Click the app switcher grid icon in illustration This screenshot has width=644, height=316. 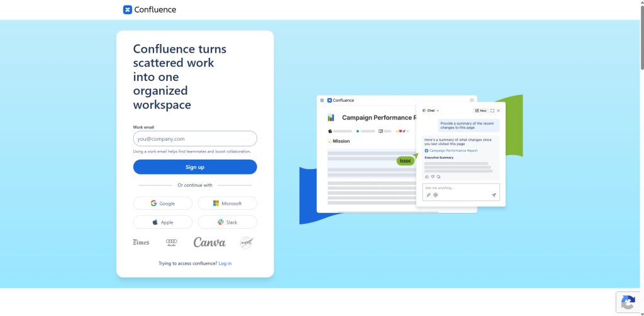point(322,100)
